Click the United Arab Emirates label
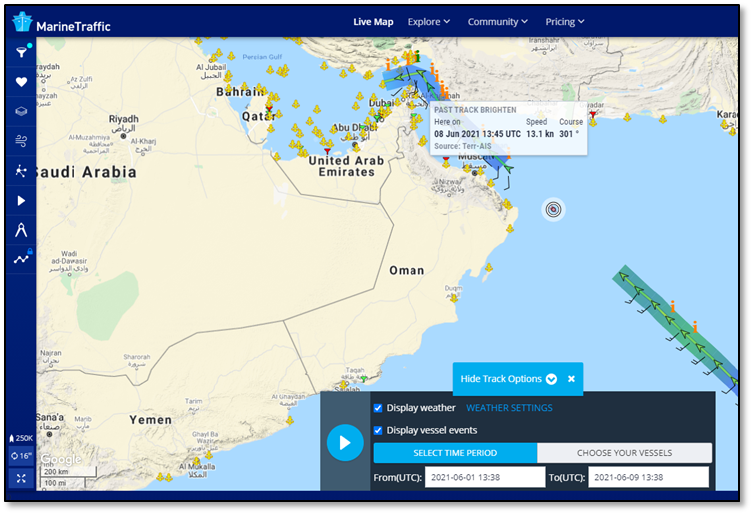Viewport: 753px width, 515px height. [x=346, y=166]
